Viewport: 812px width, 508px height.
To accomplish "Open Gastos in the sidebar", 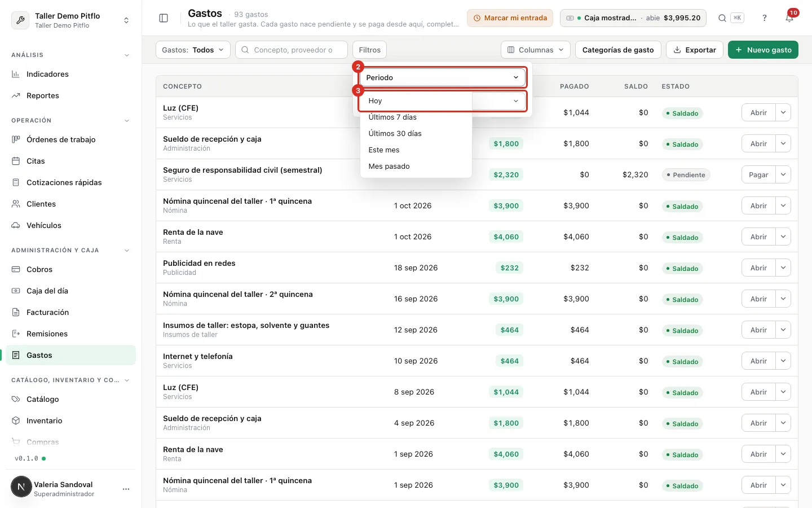I will coord(71,355).
